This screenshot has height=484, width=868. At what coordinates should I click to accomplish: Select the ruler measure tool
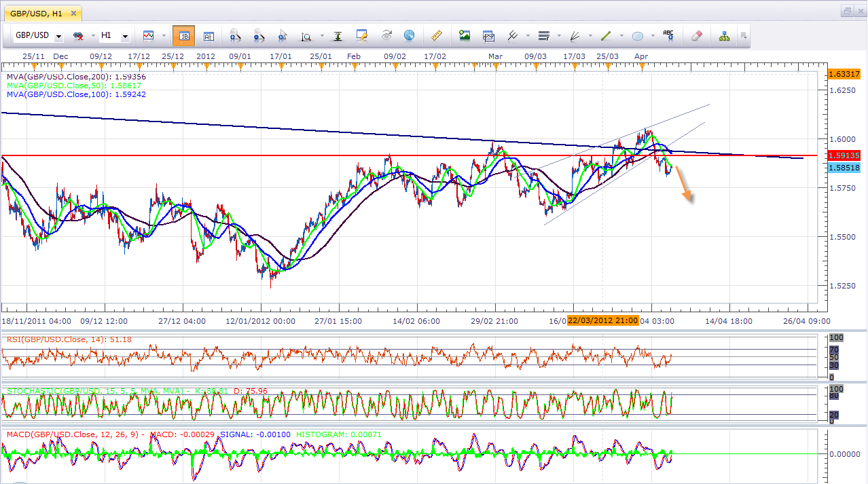(x=437, y=36)
